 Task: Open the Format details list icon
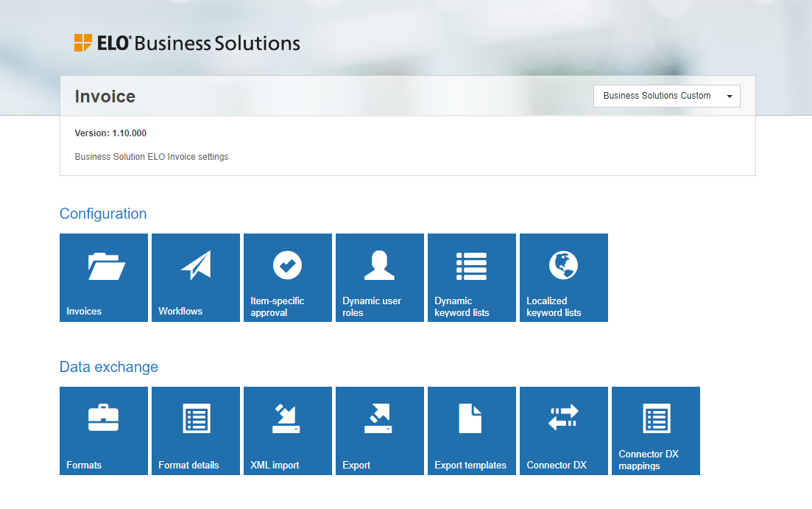tap(197, 418)
